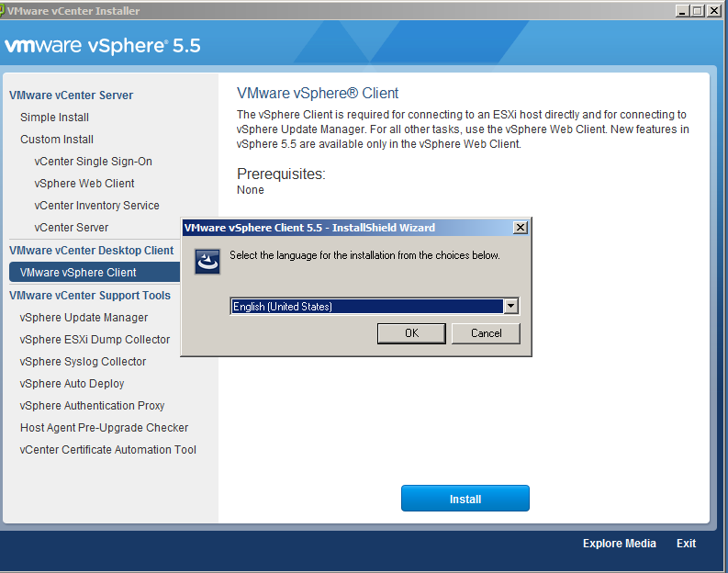Click the VMware vCenter Installer title bar icon

tap(3, 10)
